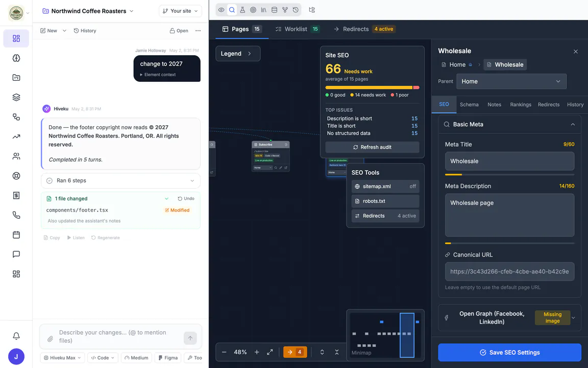Open the dropdown arrow next to New

point(64,31)
